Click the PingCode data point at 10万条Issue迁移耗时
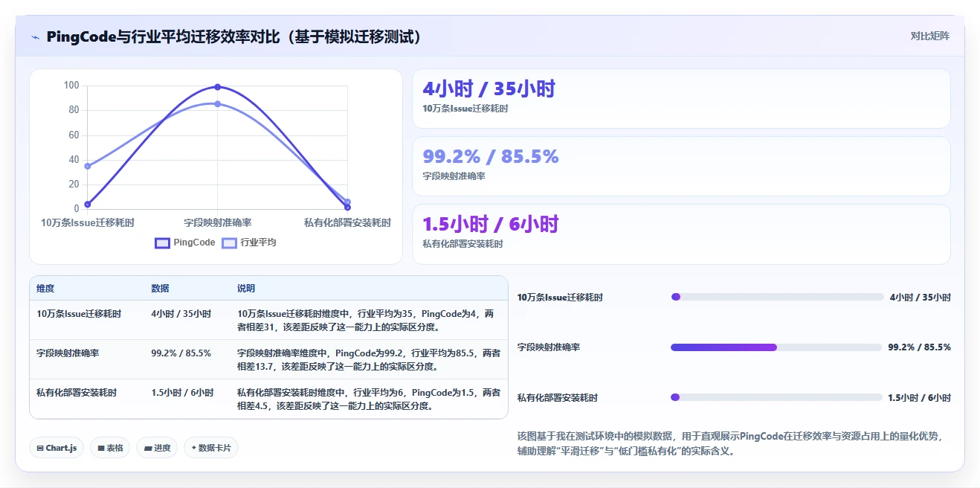The height and width of the screenshot is (488, 980). [88, 204]
